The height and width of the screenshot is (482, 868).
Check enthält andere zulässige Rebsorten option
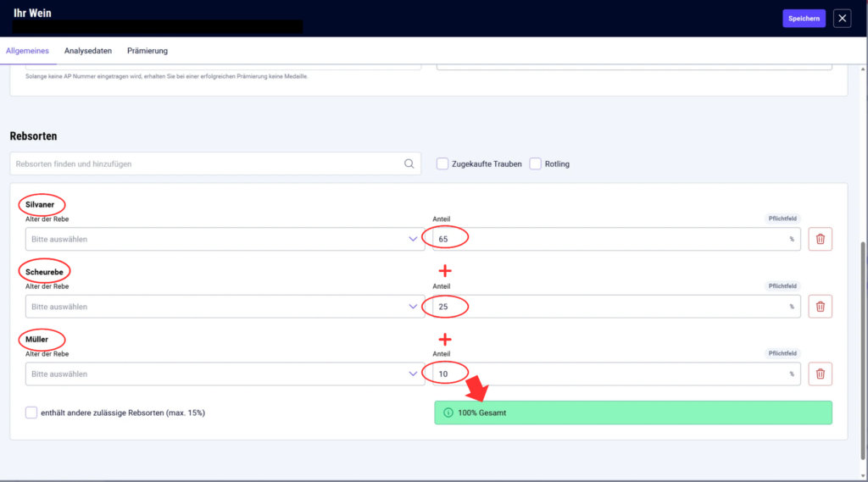click(x=31, y=413)
